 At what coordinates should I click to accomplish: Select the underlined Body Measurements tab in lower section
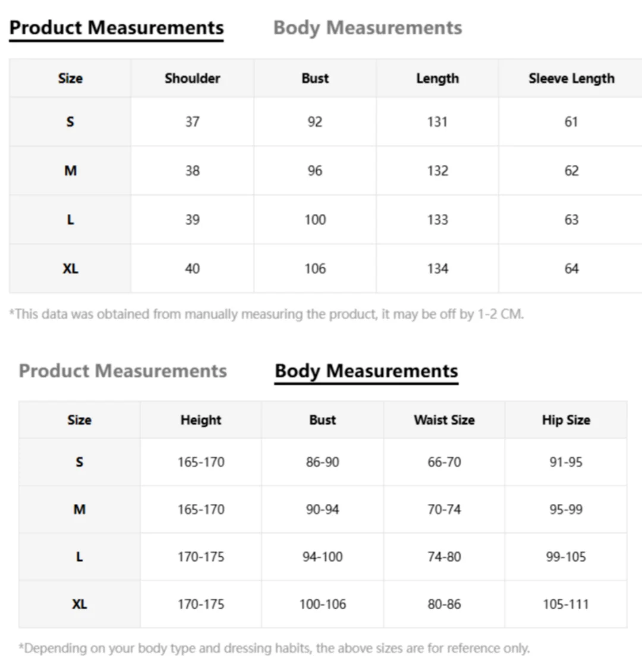(x=367, y=371)
